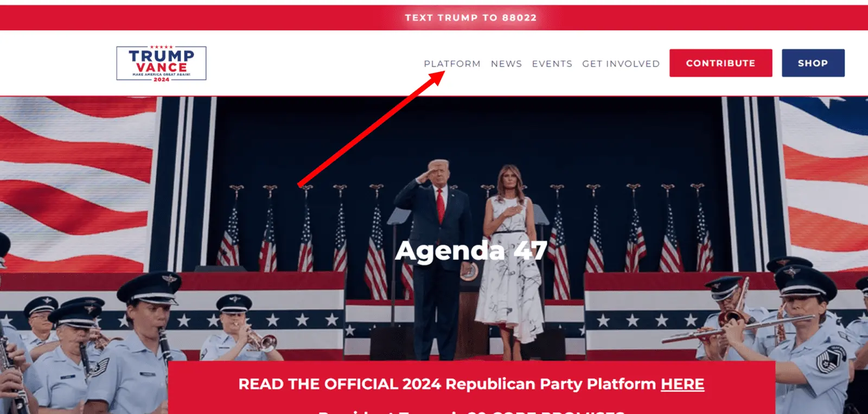This screenshot has width=868, height=414.
Task: Click the red CONTRIBUTE button
Action: tap(720, 63)
